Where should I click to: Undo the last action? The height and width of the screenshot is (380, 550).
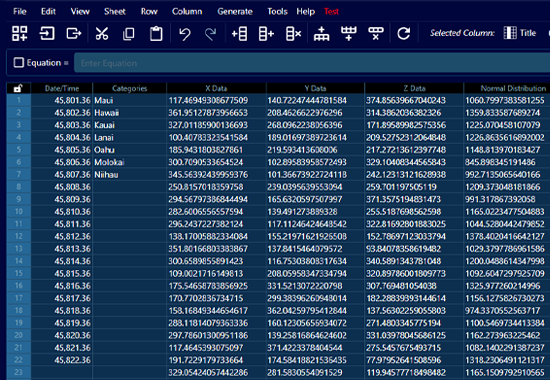pyautogui.click(x=185, y=34)
